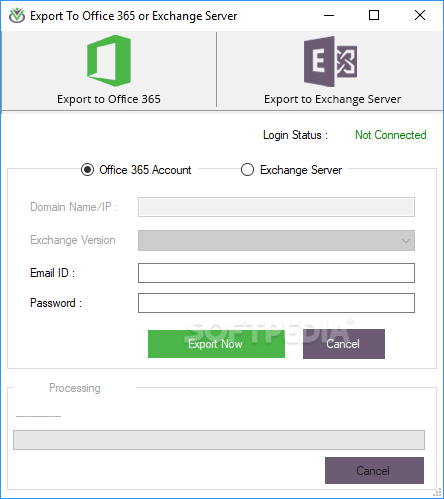Cancel processing with the lower Cancel button
Viewport: 444px width, 499px height.
tap(374, 471)
